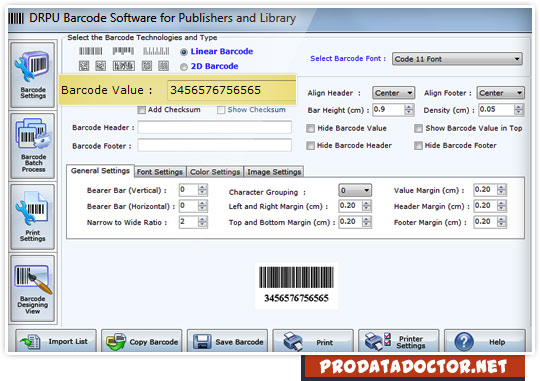Screen dimensions: 540x381
Task: Select the Linear Barcode radio button
Action: click(184, 52)
